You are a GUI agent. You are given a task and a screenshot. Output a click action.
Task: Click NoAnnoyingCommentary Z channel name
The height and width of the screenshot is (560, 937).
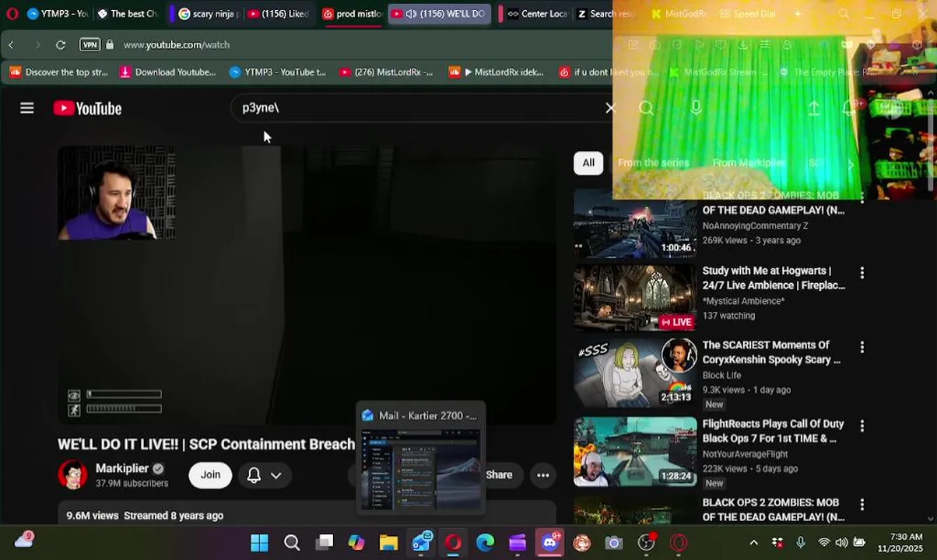coord(755,226)
